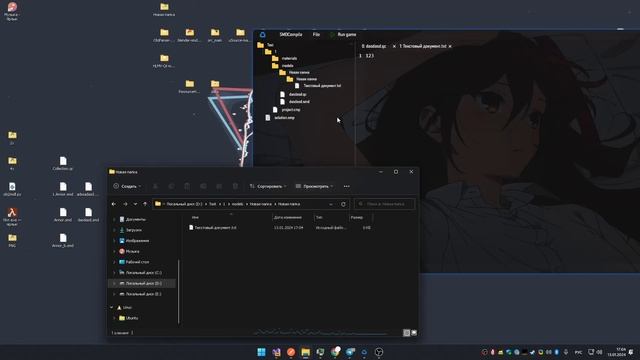Image resolution: width=640 pixels, height=360 pixels.
Task: Switch to large icons view toggle
Action: [414, 333]
